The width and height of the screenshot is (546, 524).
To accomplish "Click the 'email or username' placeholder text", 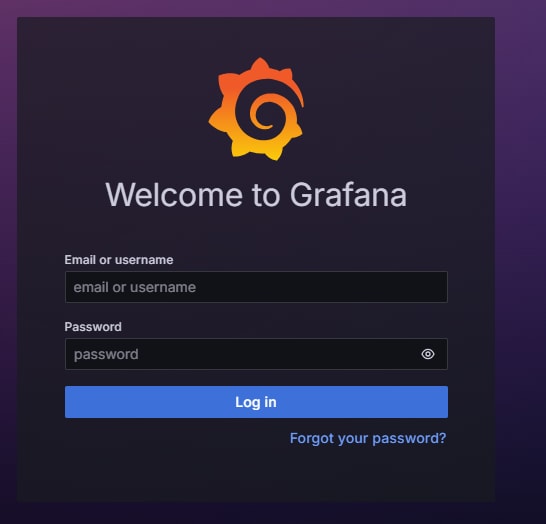I will (x=134, y=287).
